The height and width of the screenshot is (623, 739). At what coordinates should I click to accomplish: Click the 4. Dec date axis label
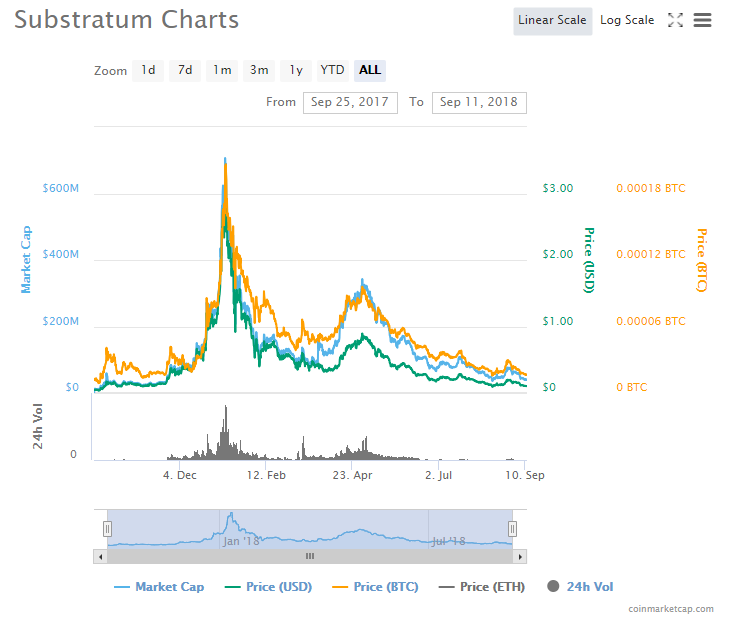pos(180,475)
